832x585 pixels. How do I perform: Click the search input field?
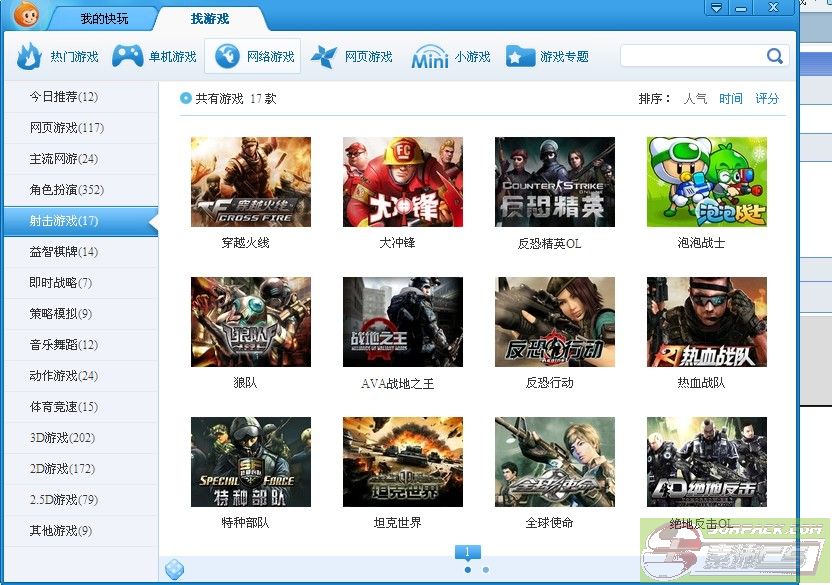pos(692,56)
